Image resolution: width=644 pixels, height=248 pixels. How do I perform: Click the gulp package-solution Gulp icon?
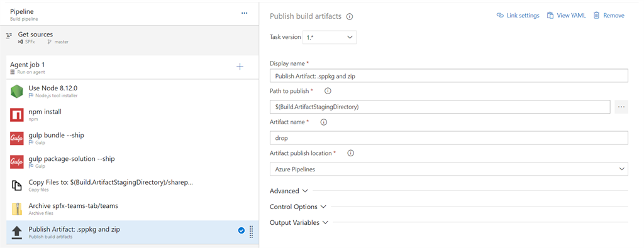coord(17,162)
